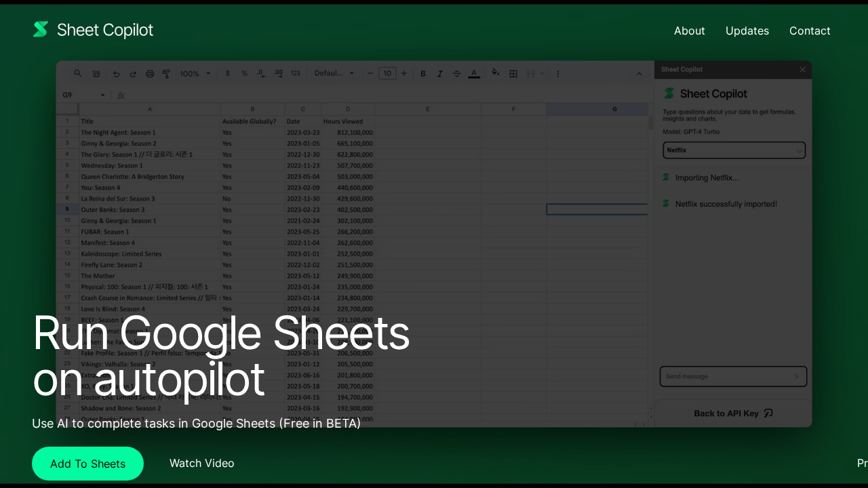Select the Fill color icon
868x488 pixels.
494,73
